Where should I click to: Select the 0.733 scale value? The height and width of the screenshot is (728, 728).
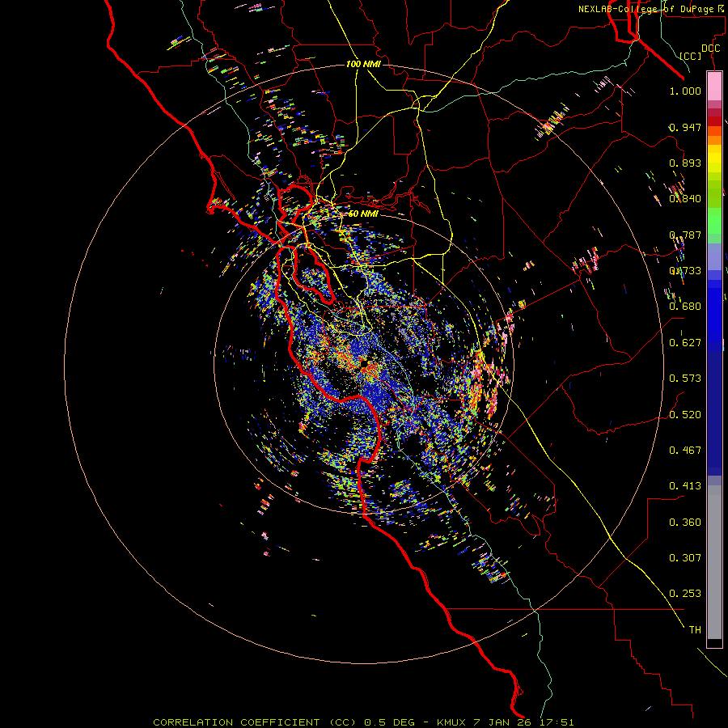(685, 271)
